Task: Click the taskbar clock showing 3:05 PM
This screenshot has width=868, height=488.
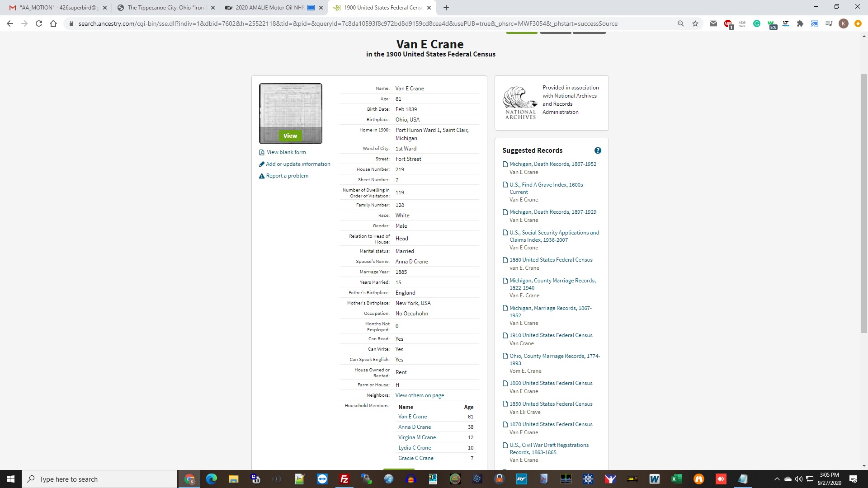Action: click(829, 479)
